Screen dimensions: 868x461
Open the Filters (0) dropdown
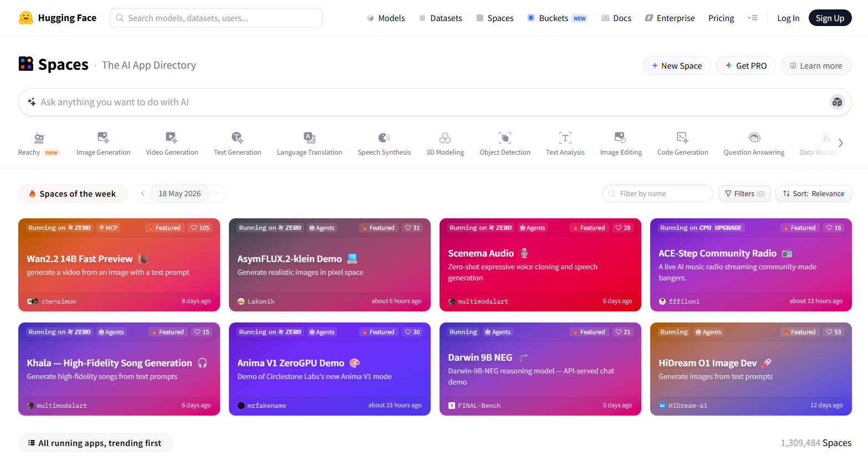[x=744, y=193]
